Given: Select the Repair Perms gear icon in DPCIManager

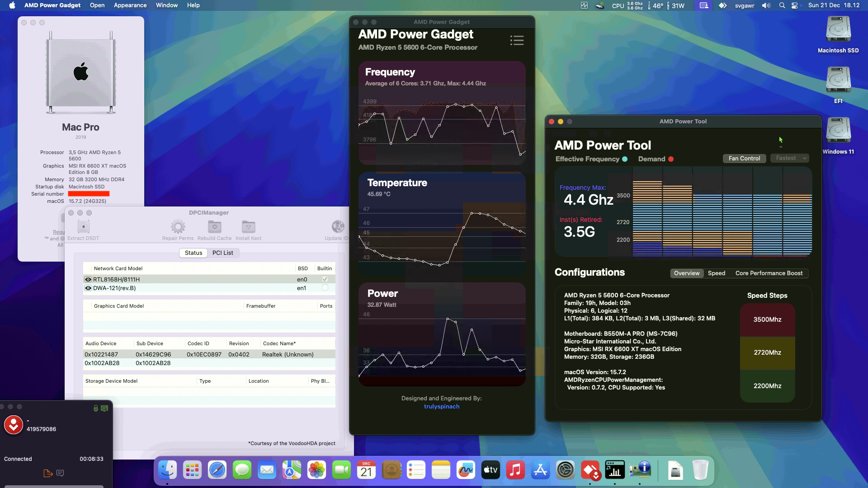Looking at the screenshot, I should coord(178,227).
